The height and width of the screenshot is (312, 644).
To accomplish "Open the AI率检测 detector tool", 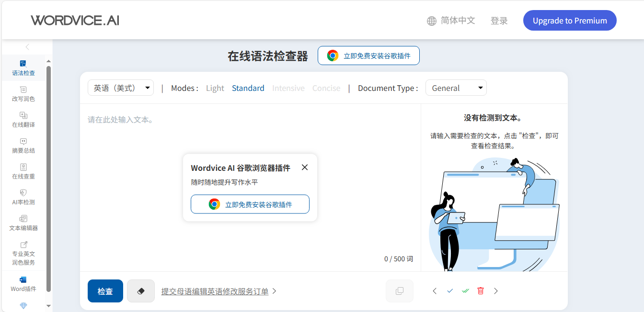I will 23,197.
